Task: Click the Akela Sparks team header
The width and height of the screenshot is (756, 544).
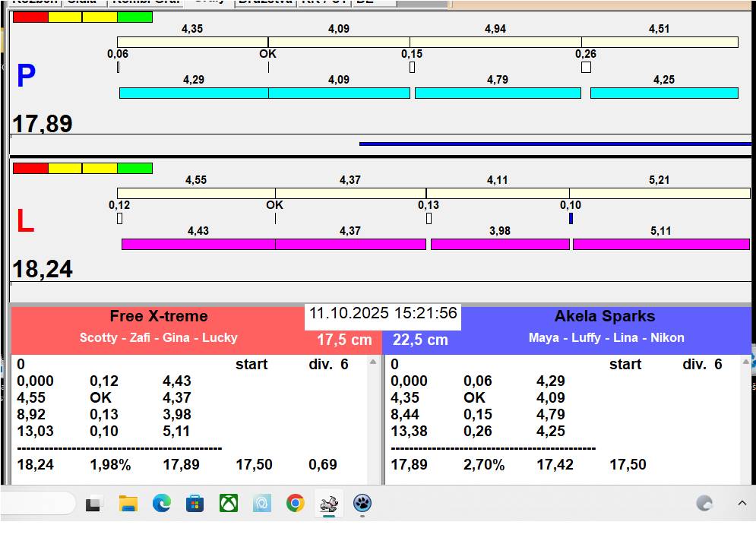Action: tap(604, 317)
